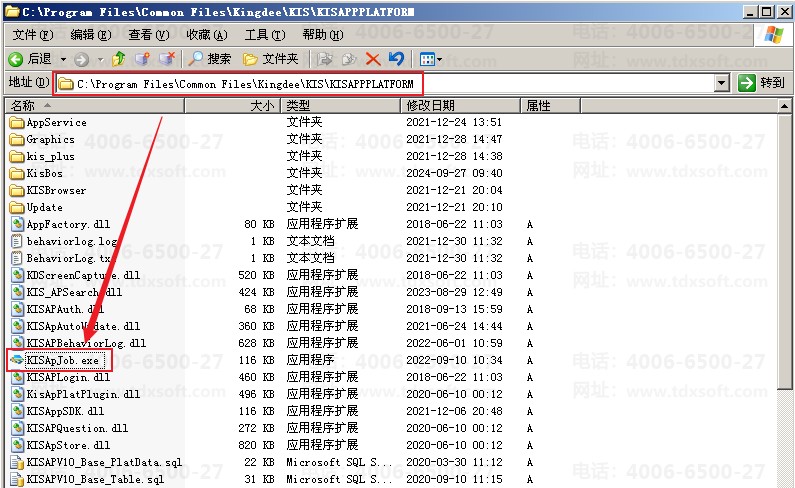Open the 文件(F) menu
This screenshot has height=488, width=795.
[32, 34]
